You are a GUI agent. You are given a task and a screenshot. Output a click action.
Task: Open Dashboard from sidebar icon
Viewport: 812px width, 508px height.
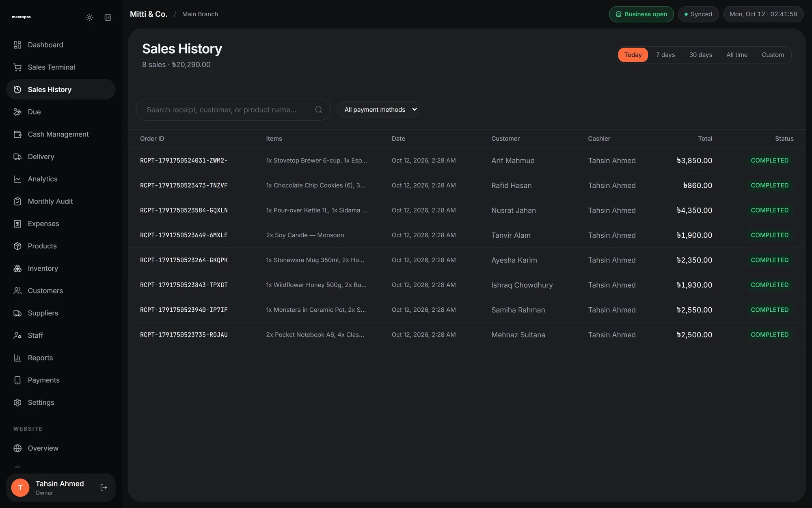tap(17, 45)
